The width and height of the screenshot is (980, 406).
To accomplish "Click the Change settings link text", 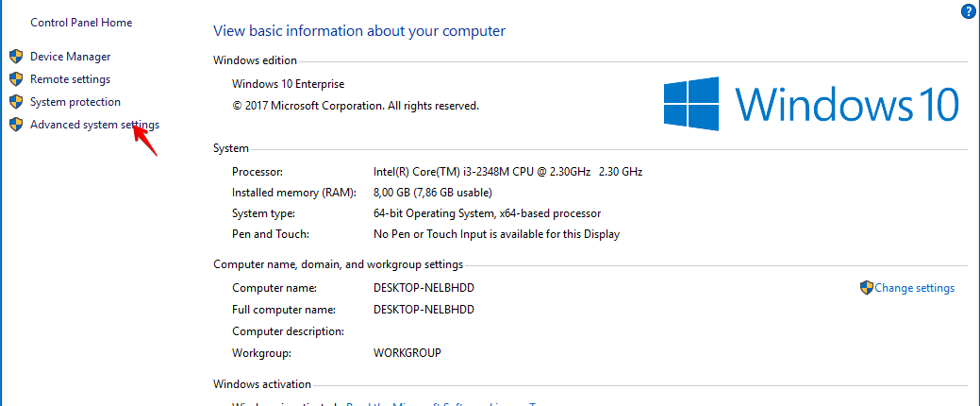I will click(914, 288).
